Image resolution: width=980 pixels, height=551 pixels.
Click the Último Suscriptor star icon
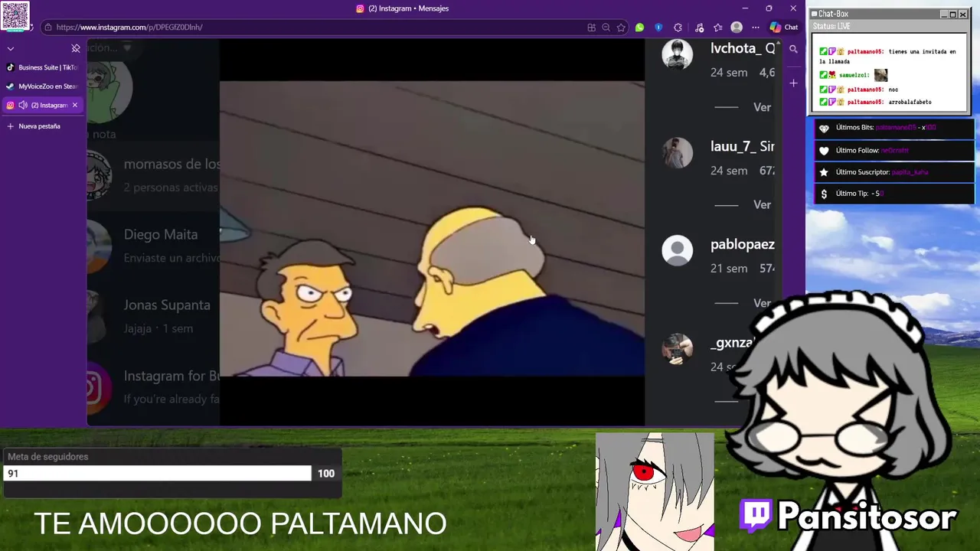824,172
